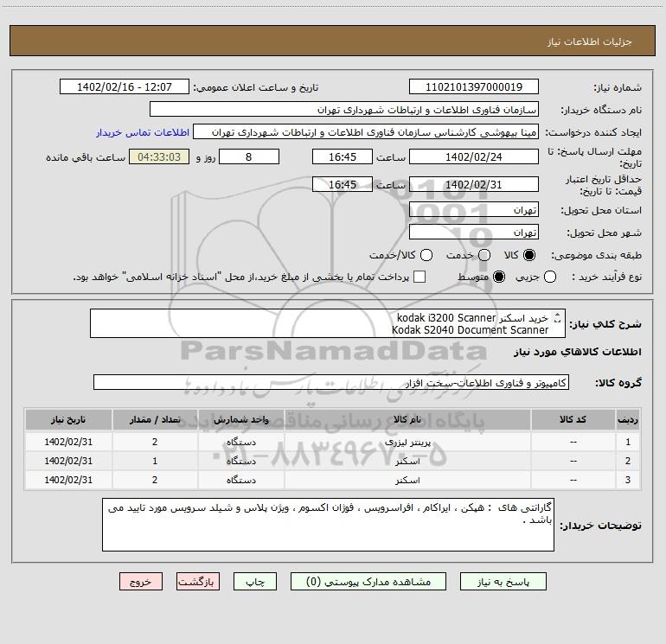Click the response deadline time 16:45 field
Viewport: 666px width, 644px height.
pos(343,157)
